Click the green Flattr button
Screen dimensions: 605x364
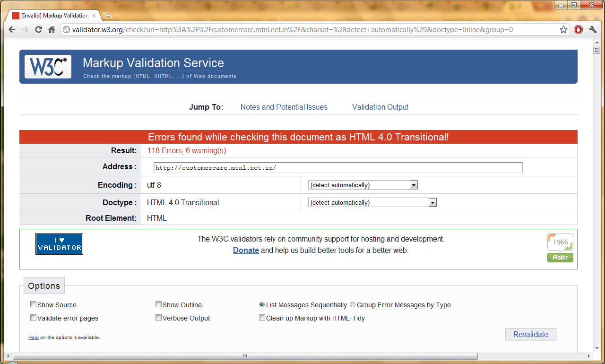click(560, 258)
